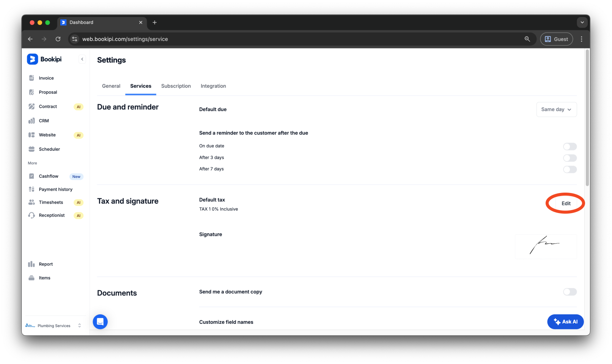Select the Proposal sidebar icon

coord(32,92)
